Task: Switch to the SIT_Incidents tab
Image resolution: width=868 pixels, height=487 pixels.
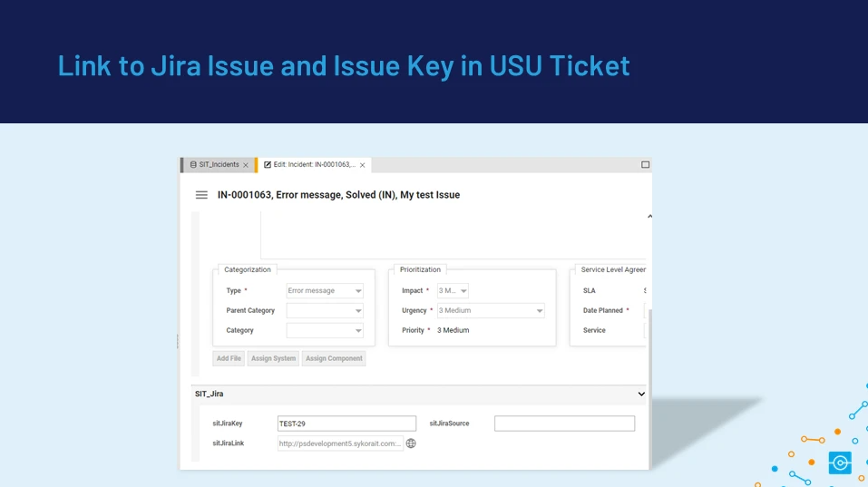Action: tap(219, 165)
